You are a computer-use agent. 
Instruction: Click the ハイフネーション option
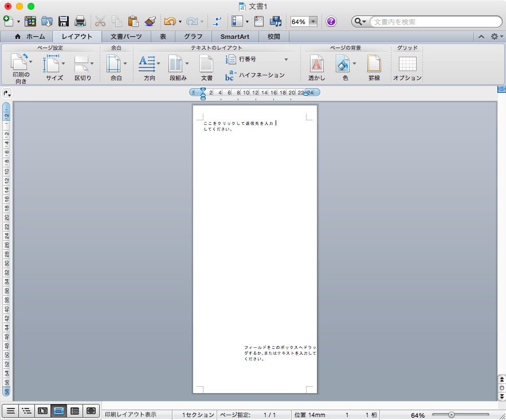255,75
